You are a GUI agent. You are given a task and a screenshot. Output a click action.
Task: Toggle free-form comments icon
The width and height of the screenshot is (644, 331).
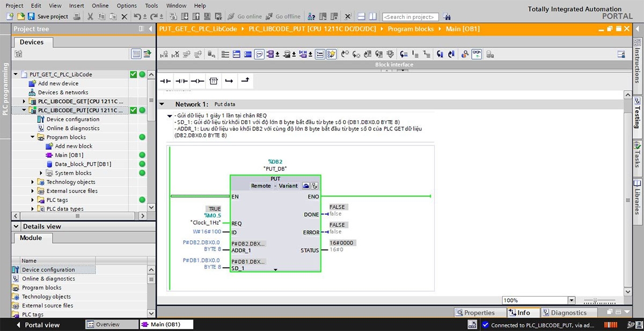[259, 54]
